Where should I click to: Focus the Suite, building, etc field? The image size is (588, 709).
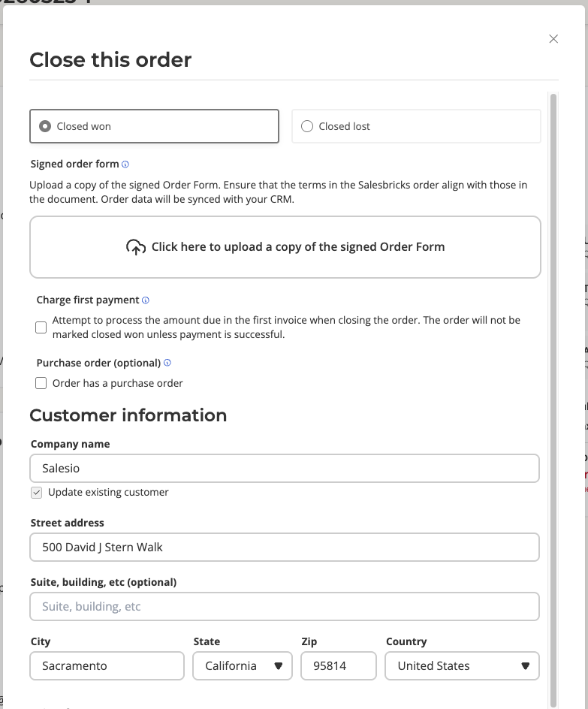(x=285, y=606)
